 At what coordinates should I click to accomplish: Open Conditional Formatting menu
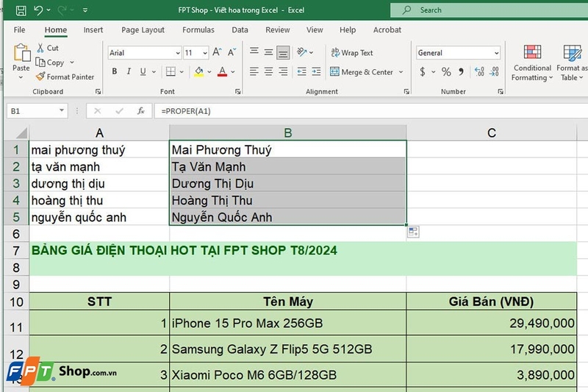pos(532,63)
